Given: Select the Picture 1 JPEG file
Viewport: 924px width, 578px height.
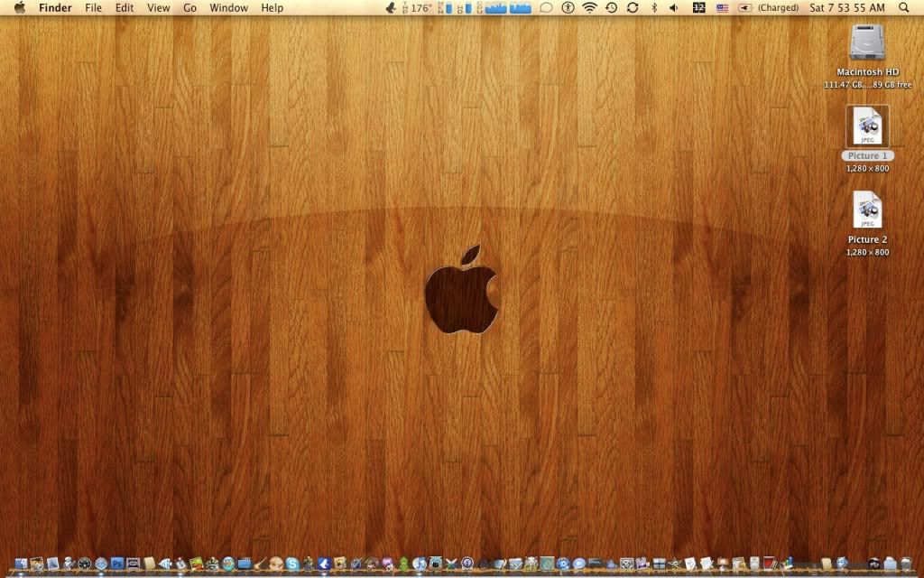Looking at the screenshot, I should 867,126.
